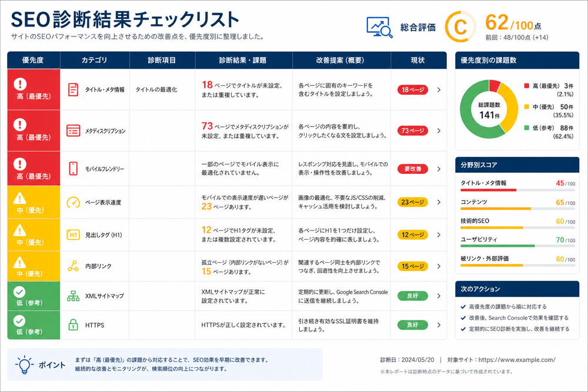
Task: Click the red 18ページ status badge
Action: click(x=413, y=90)
